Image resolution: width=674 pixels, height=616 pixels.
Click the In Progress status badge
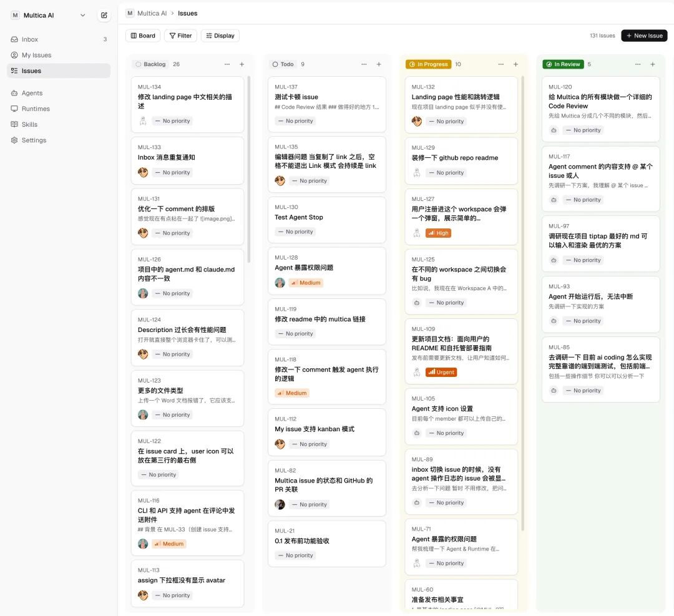(x=428, y=64)
